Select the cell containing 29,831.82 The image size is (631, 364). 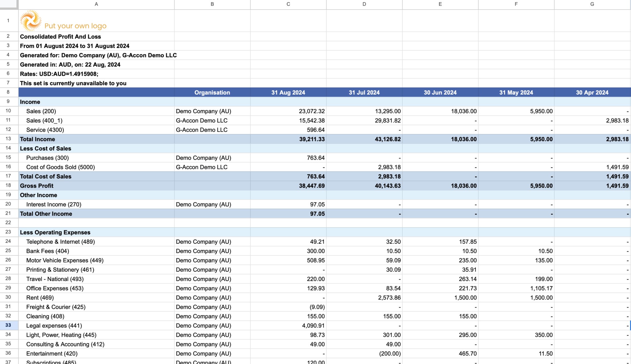[x=364, y=121]
